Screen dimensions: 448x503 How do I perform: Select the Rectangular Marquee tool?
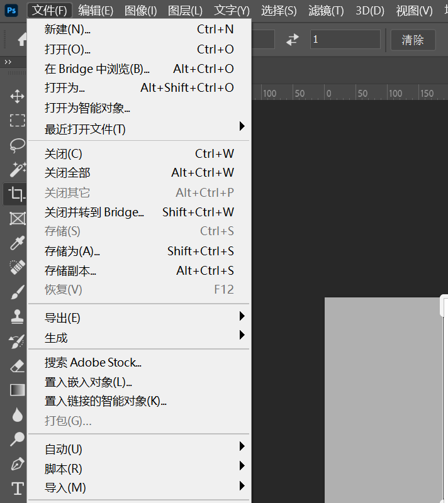pos(17,121)
